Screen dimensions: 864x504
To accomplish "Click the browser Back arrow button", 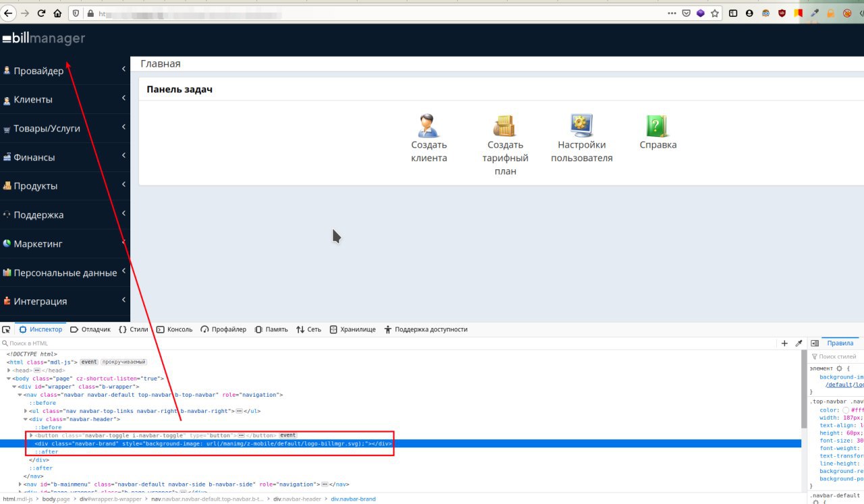I will (x=9, y=13).
